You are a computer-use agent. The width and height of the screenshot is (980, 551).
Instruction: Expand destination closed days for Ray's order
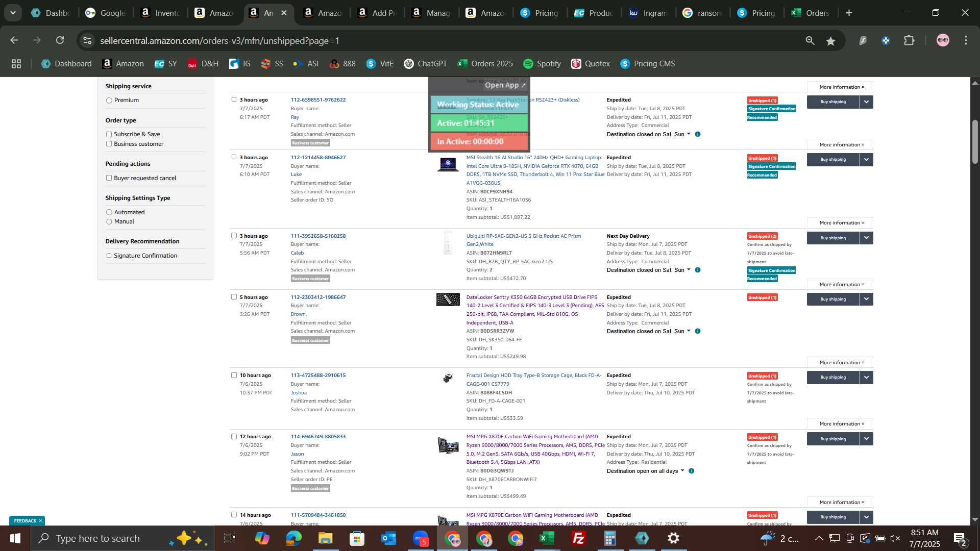(x=689, y=134)
